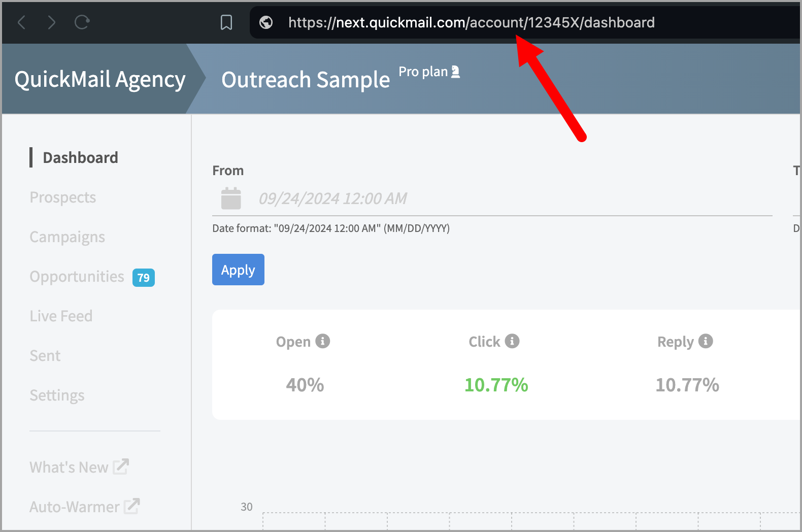
Task: Click the Auto-Warmer external link icon
Action: click(132, 506)
